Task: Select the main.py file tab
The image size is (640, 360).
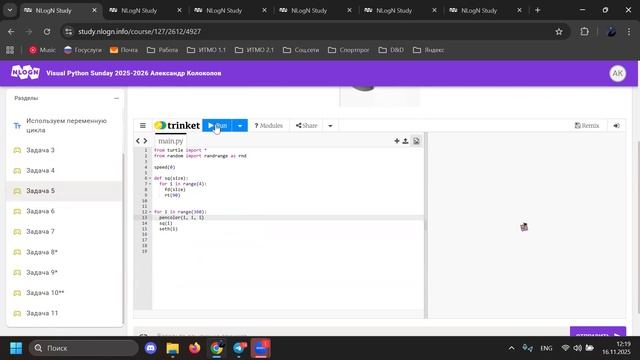Action: (x=171, y=141)
